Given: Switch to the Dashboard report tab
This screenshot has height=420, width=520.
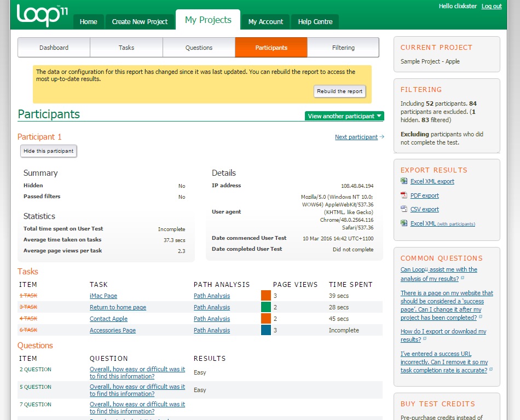Looking at the screenshot, I should point(54,48).
